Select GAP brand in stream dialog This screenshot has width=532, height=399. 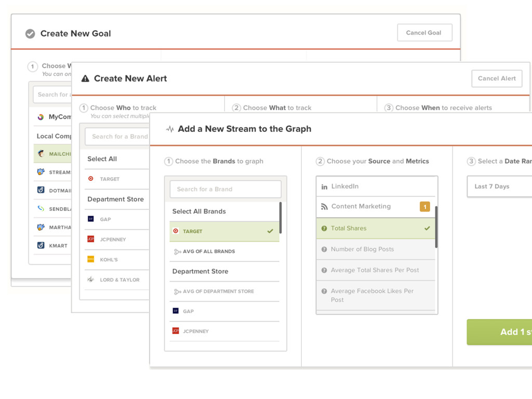point(224,311)
